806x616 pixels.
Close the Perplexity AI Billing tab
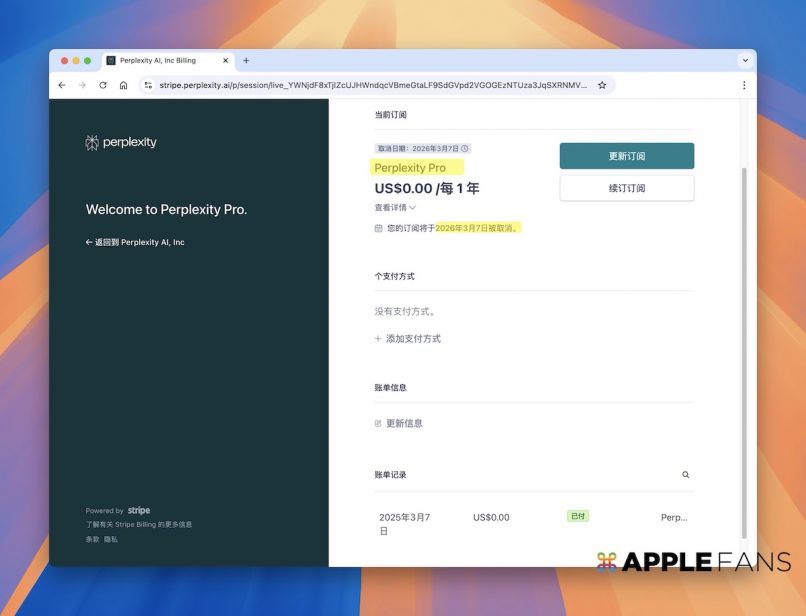(225, 60)
